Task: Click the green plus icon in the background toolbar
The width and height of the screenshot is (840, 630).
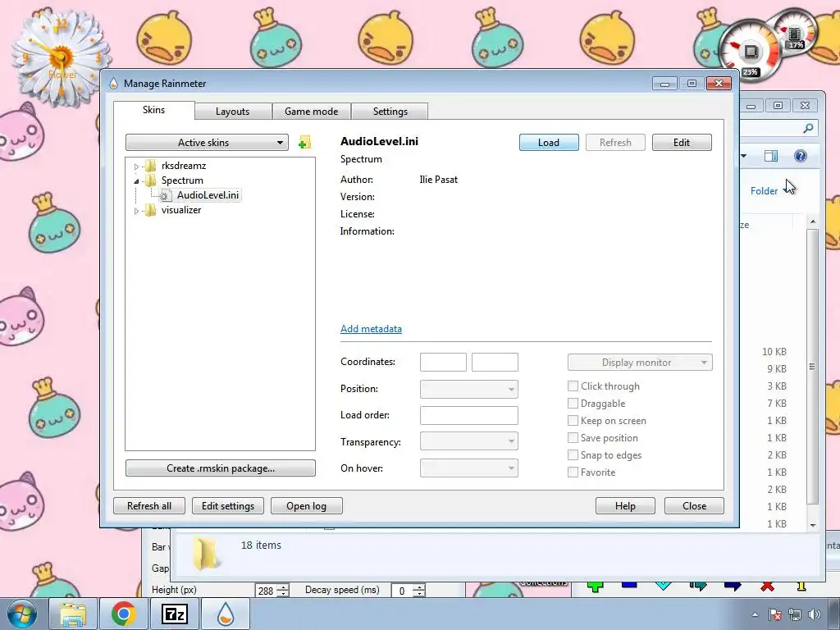Action: click(x=596, y=586)
